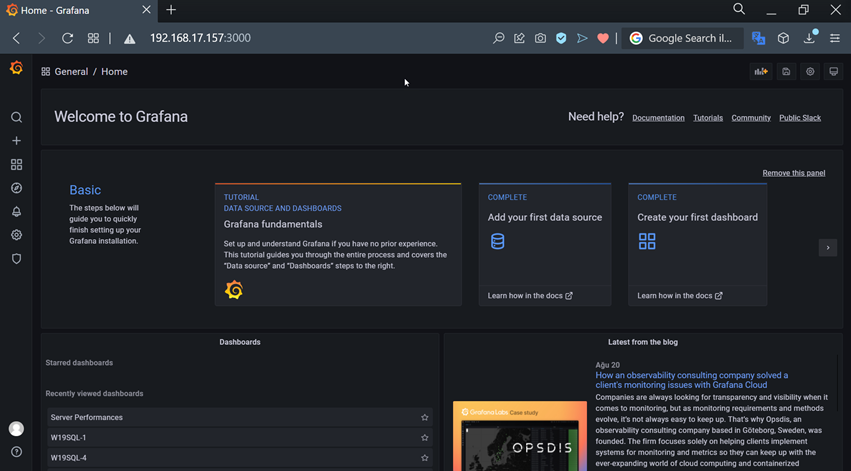Image resolution: width=851 pixels, height=471 pixels.
Task: Star the Server Performances dashboard
Action: [425, 418]
